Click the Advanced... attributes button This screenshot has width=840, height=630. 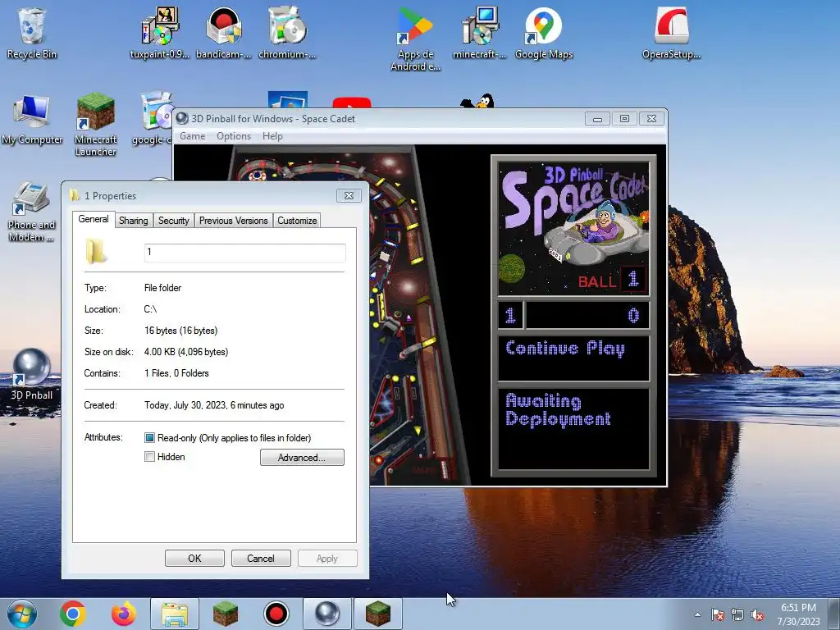click(x=302, y=458)
